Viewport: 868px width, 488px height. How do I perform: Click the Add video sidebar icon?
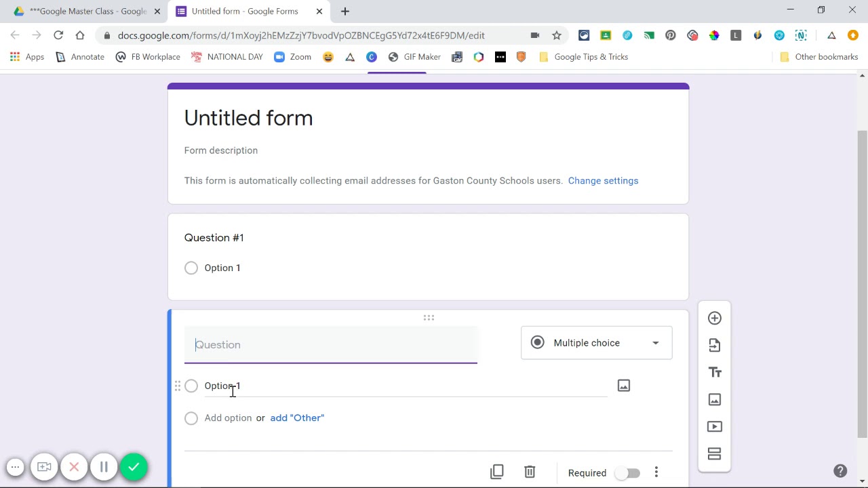[x=714, y=427]
